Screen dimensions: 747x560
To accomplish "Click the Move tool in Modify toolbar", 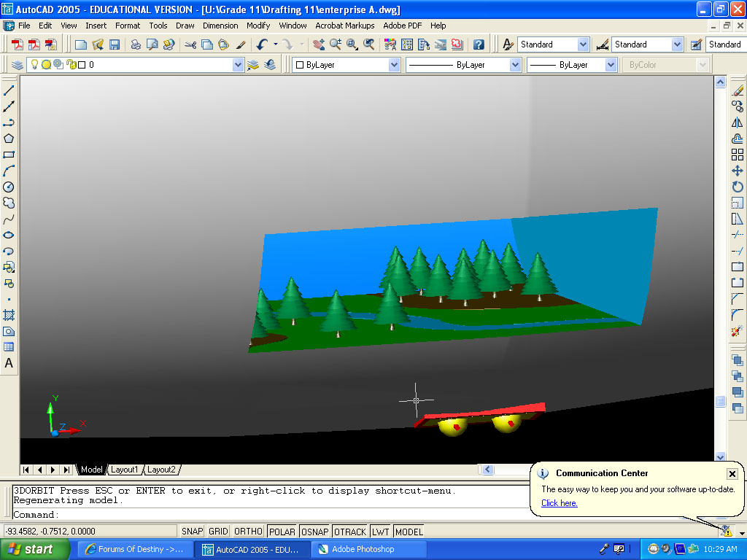I will pos(737,171).
